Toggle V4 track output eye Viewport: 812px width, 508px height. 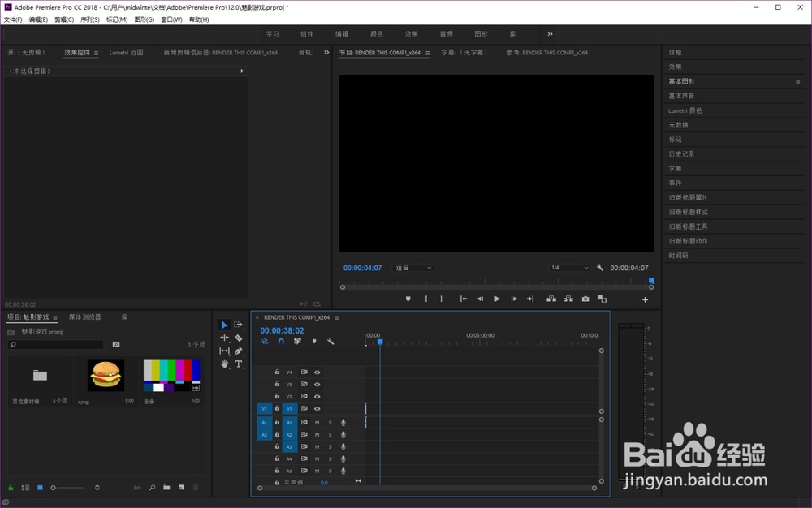coord(317,372)
